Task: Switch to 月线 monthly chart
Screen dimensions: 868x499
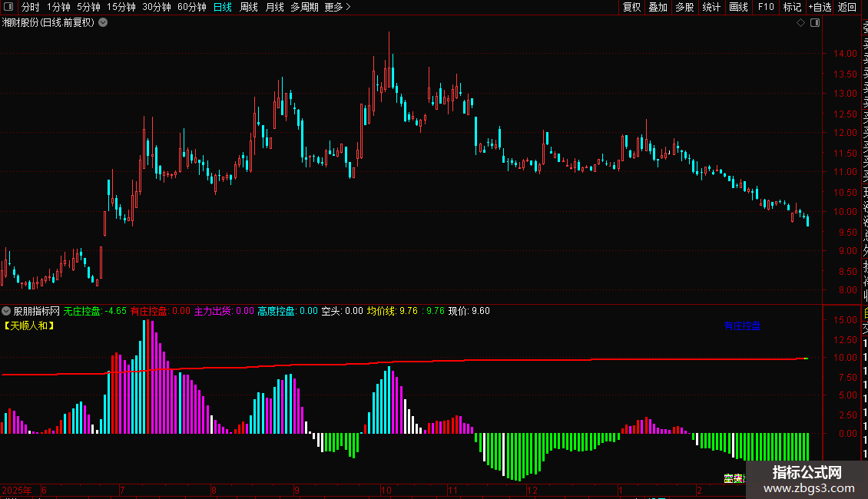Action: point(274,7)
